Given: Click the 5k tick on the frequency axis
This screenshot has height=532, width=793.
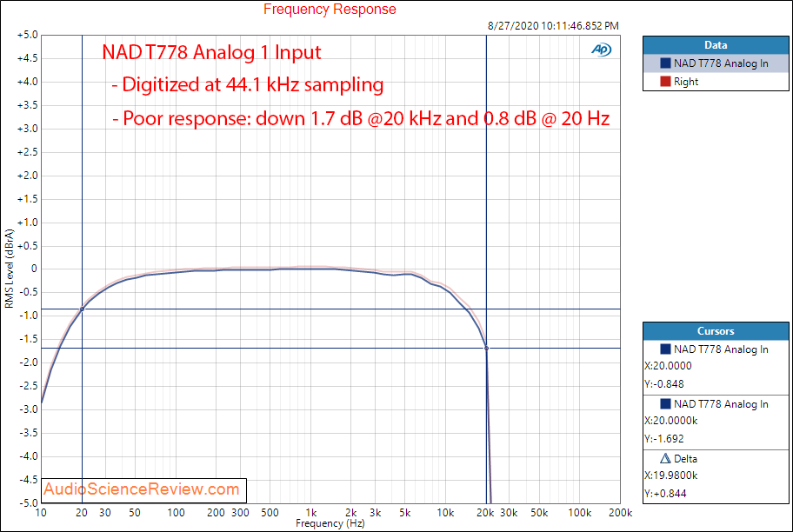Looking at the screenshot, I should point(404,513).
